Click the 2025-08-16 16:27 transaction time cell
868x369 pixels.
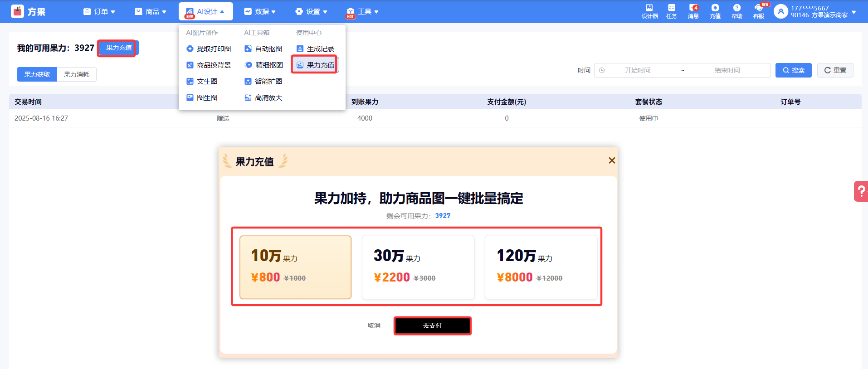click(41, 118)
